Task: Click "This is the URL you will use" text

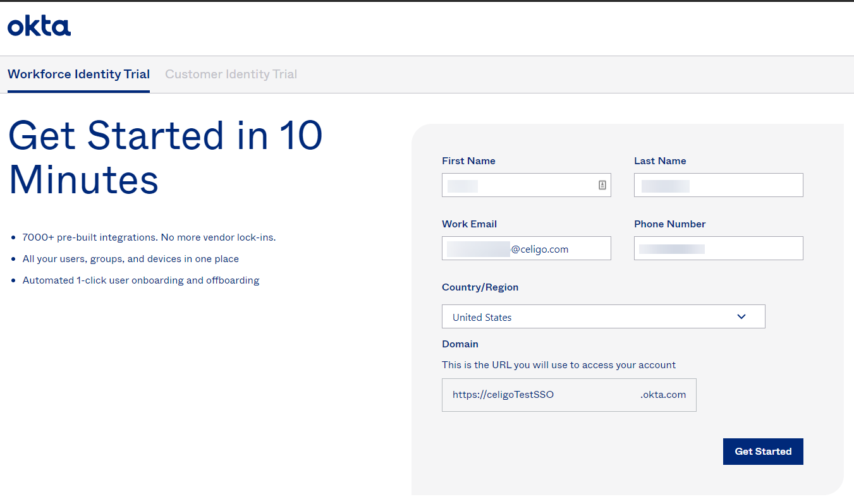Action: [559, 365]
